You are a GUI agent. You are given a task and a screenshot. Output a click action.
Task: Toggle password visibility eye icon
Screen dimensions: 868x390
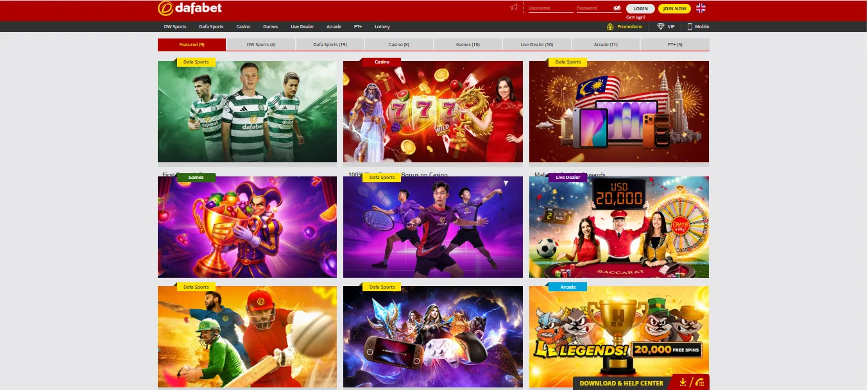tap(617, 8)
